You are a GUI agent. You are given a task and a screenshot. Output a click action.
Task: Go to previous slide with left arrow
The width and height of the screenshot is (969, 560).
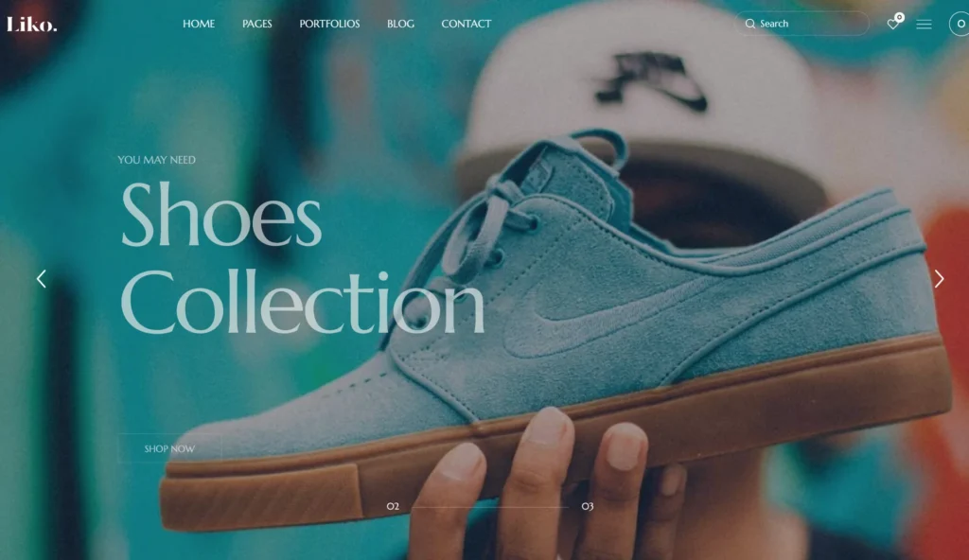[42, 279]
